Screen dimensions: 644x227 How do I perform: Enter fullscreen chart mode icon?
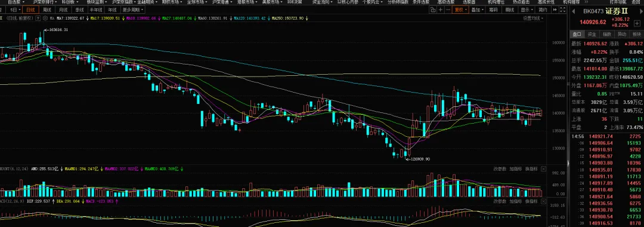click(563, 10)
